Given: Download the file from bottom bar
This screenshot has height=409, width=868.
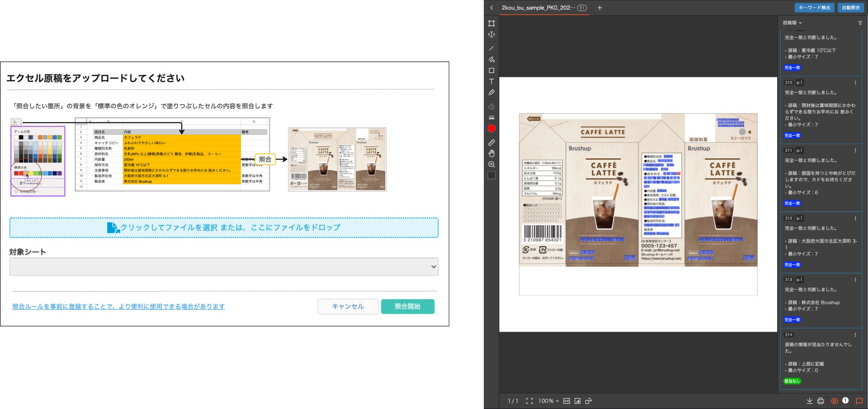Looking at the screenshot, I should click(809, 401).
